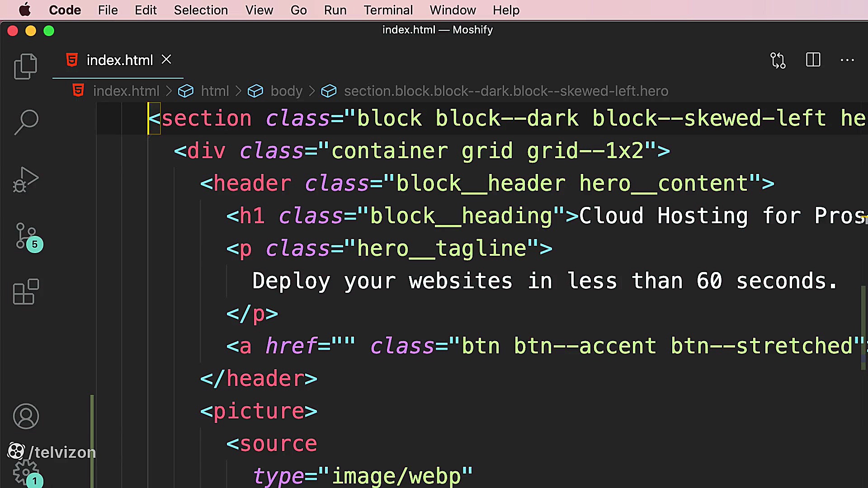Open the macOS Apple menu
Image resolution: width=868 pixels, height=488 pixels.
pos(25,10)
